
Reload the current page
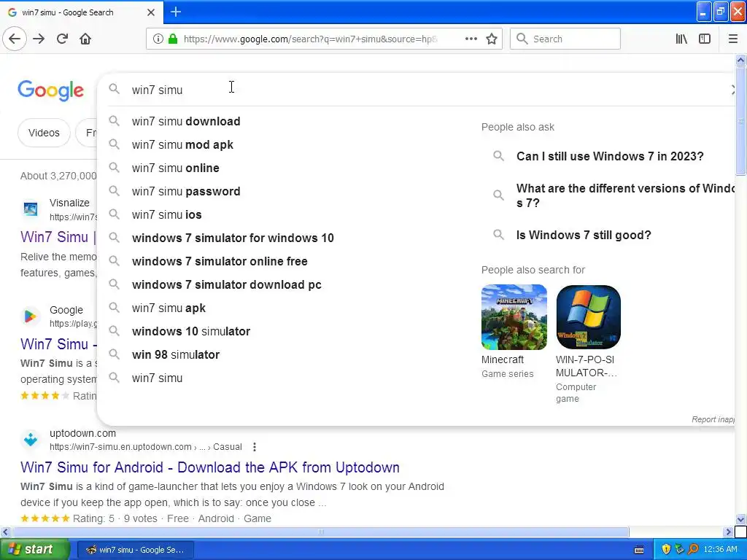click(62, 39)
